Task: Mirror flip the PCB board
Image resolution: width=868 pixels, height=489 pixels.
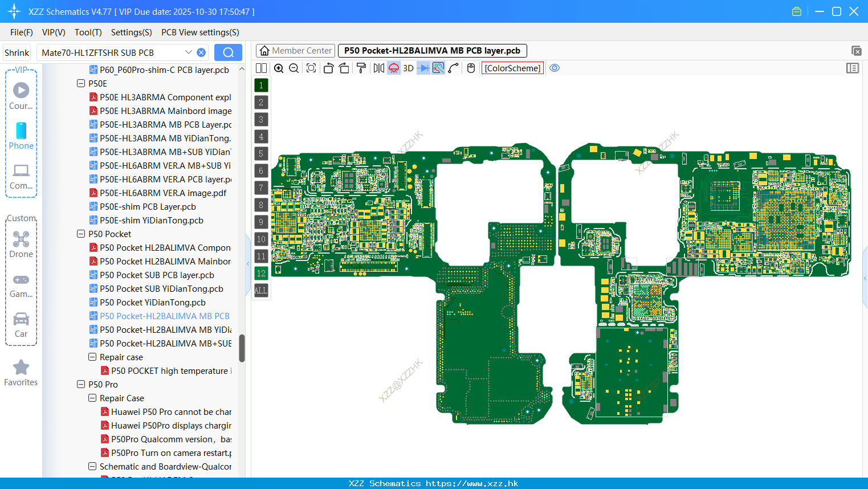Action: [378, 68]
